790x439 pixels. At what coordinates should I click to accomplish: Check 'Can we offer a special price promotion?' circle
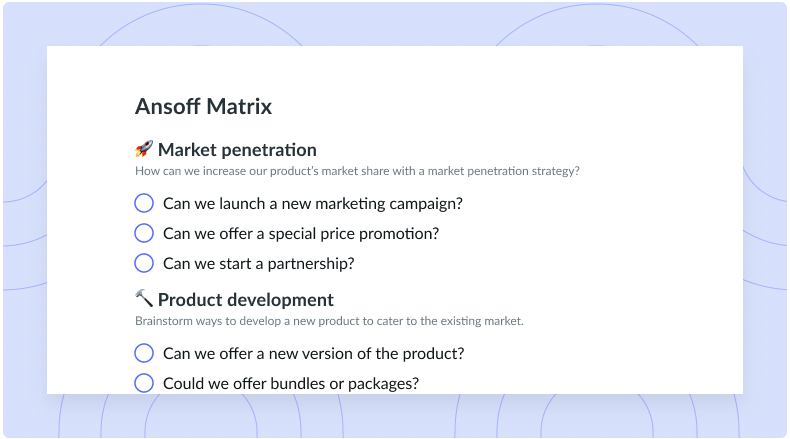pyautogui.click(x=144, y=233)
